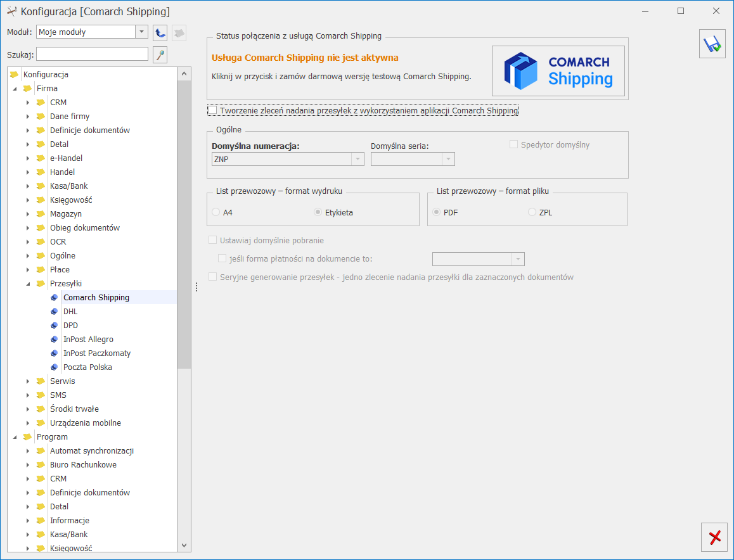Select the Ogólne tree item
734x560 pixels.
pos(63,256)
